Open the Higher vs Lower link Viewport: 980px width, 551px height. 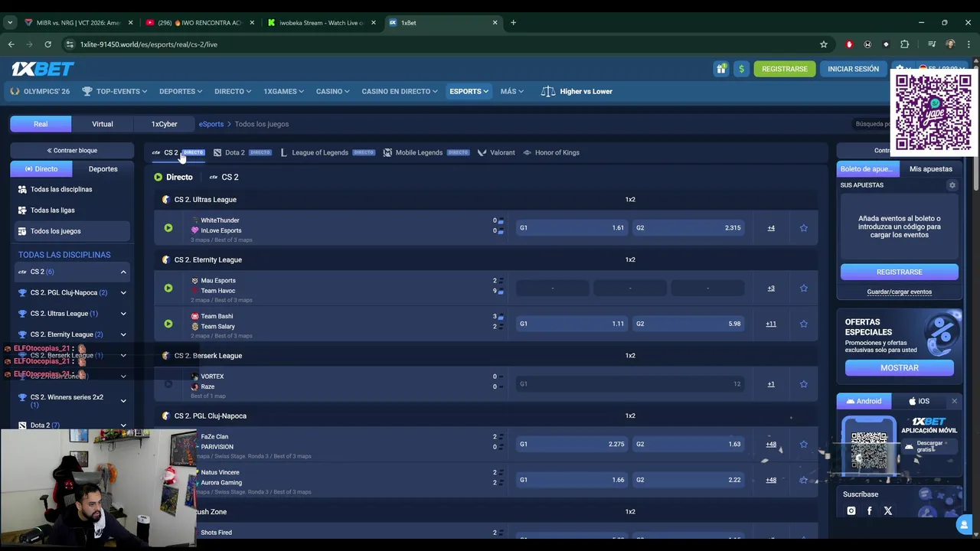pyautogui.click(x=577, y=91)
